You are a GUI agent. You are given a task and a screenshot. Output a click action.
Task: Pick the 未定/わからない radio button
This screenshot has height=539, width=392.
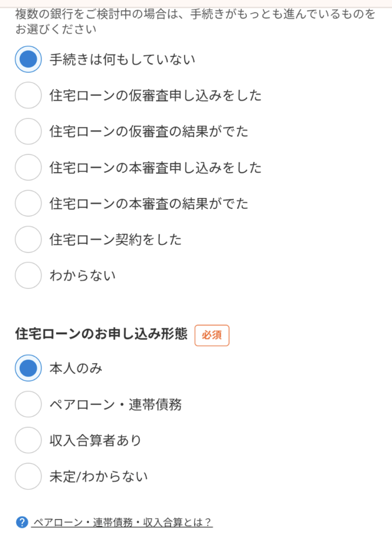pos(28,476)
